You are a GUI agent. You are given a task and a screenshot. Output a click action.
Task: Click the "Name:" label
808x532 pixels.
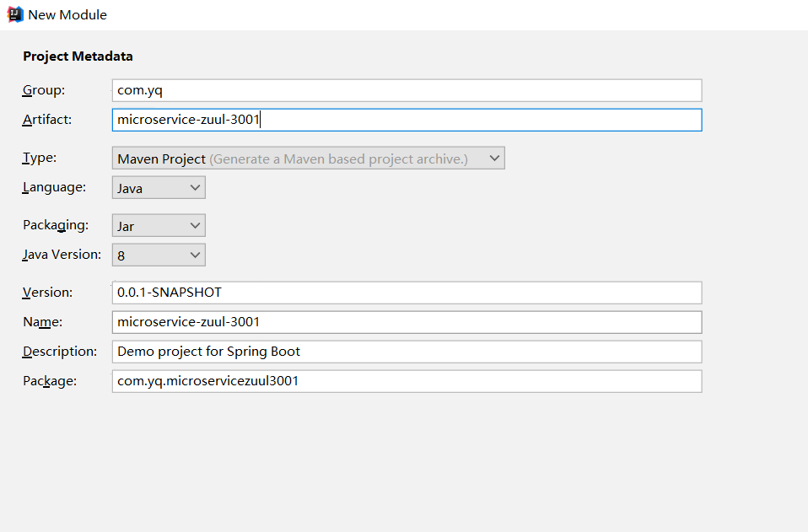pyautogui.click(x=42, y=322)
